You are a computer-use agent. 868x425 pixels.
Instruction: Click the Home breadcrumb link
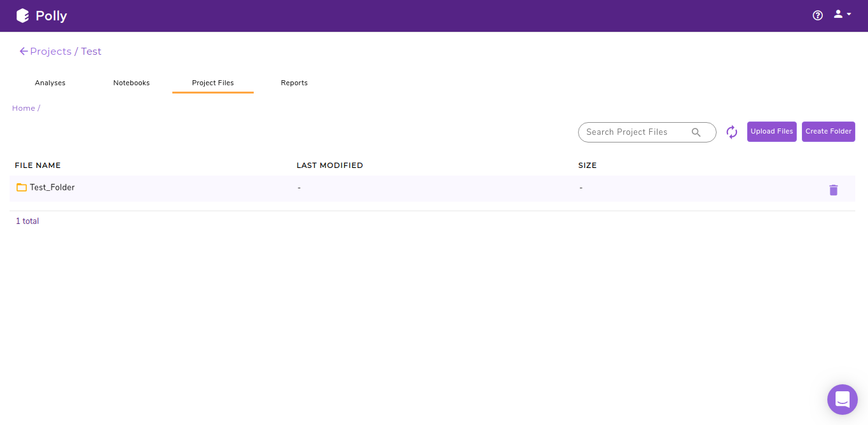(23, 108)
